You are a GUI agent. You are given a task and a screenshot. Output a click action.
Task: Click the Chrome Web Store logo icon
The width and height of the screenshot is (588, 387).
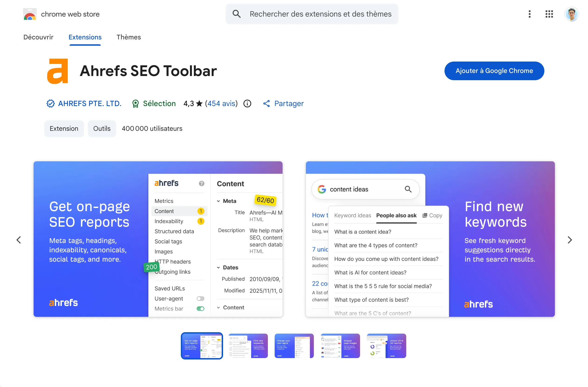coord(30,14)
